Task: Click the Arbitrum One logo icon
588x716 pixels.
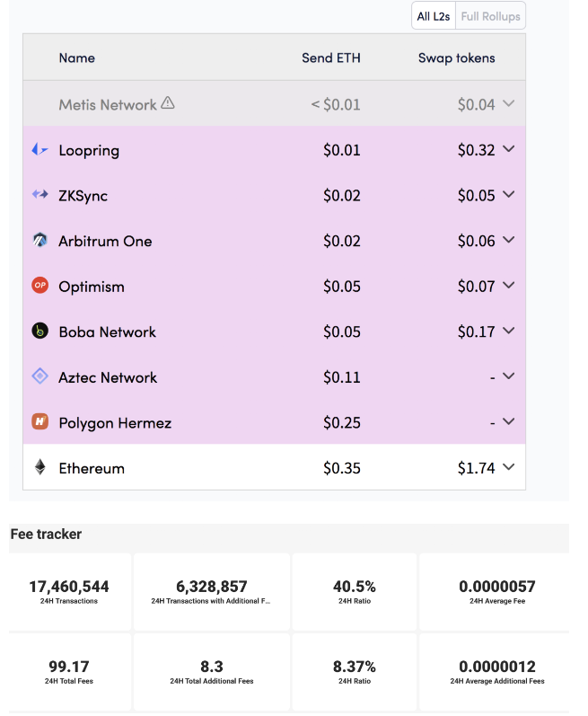Action: (x=39, y=240)
